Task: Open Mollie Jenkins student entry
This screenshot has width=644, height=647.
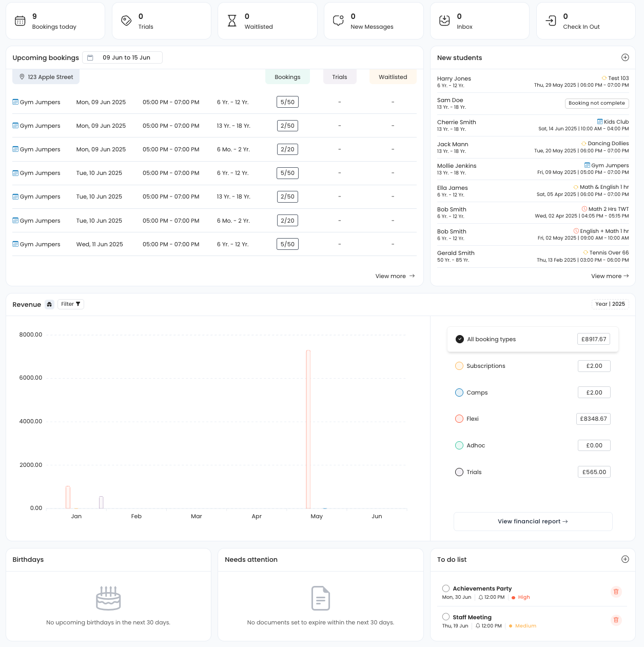Action: click(x=533, y=169)
